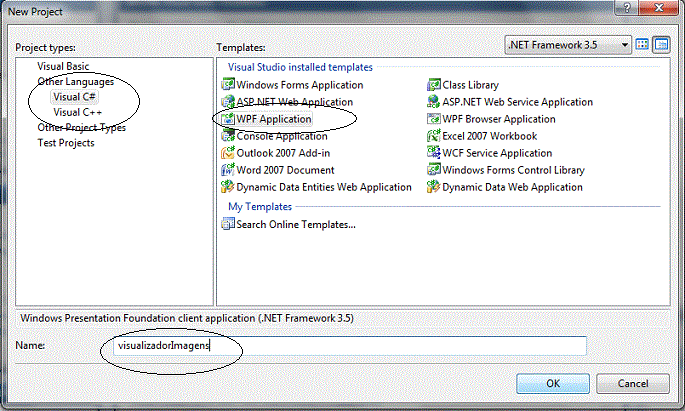The width and height of the screenshot is (685, 411).
Task: Focus the project Name text field
Action: tap(349, 346)
